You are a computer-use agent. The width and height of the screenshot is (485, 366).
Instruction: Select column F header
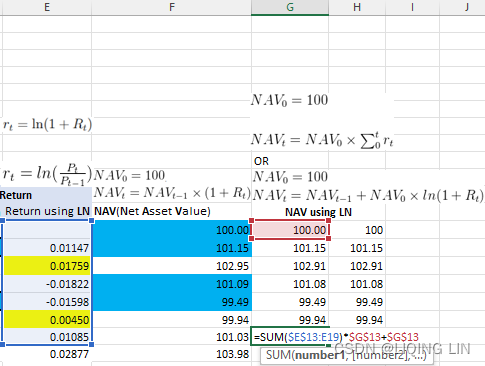pos(172,7)
